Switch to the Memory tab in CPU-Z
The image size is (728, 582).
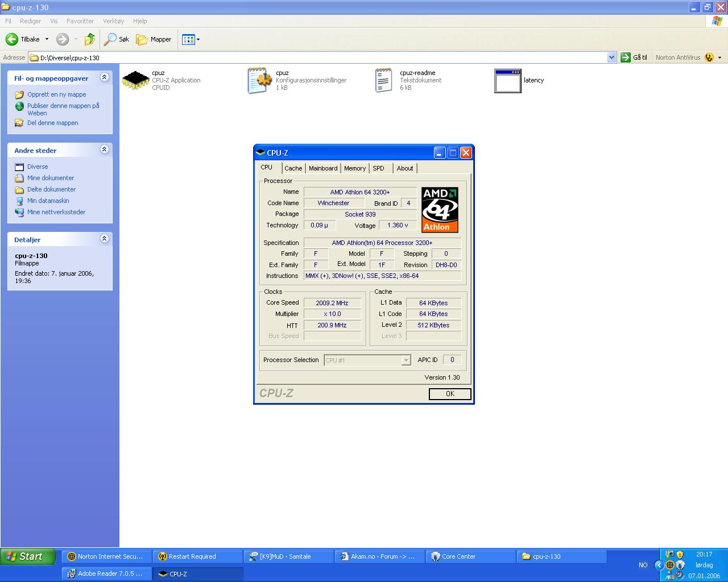tap(355, 168)
